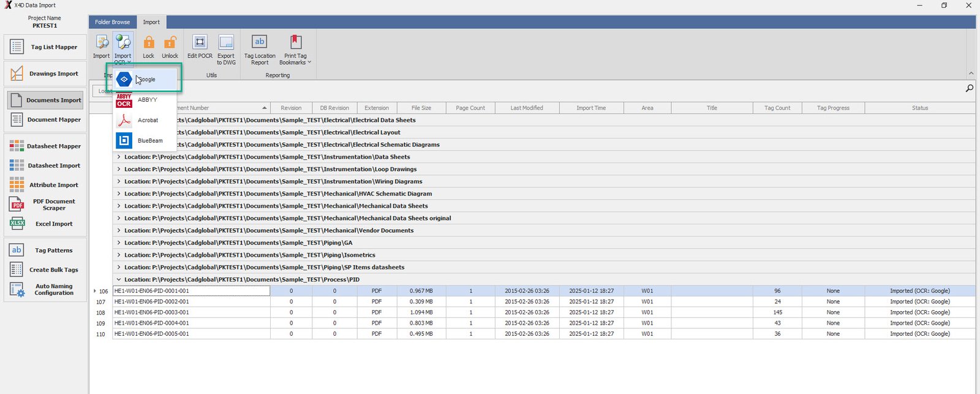Image resolution: width=980 pixels, height=394 pixels.
Task: Open the Edit POCR tool
Action: pos(200,47)
